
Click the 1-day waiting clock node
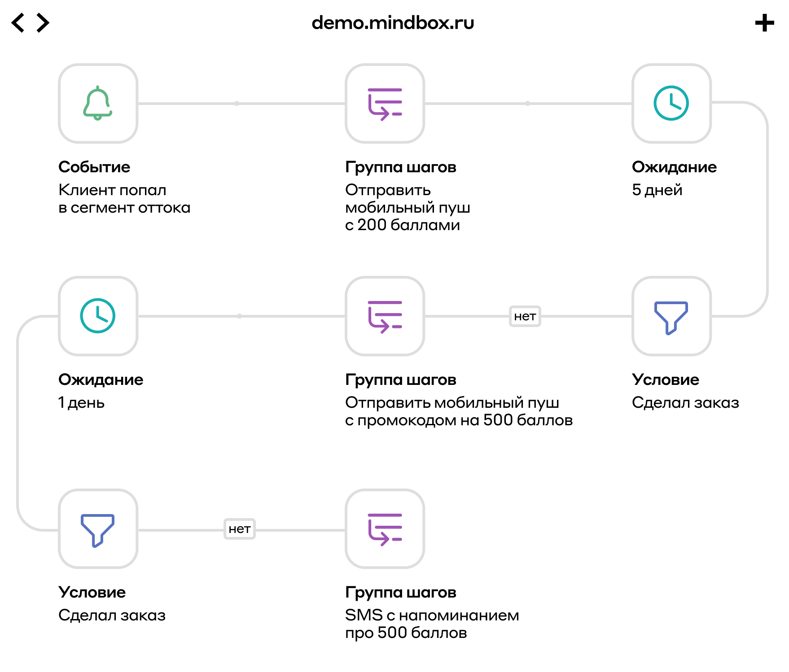pyautogui.click(x=98, y=316)
